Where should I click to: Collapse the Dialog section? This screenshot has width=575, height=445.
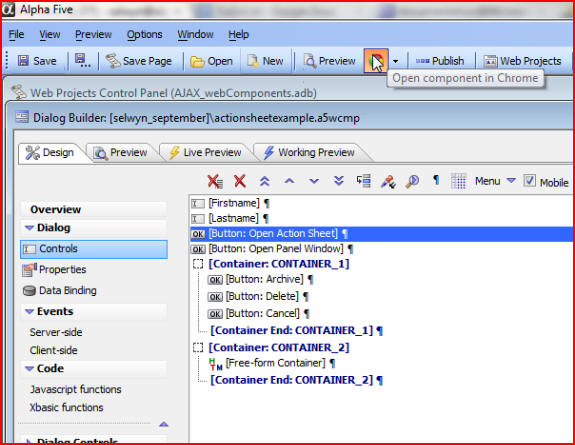(29, 228)
